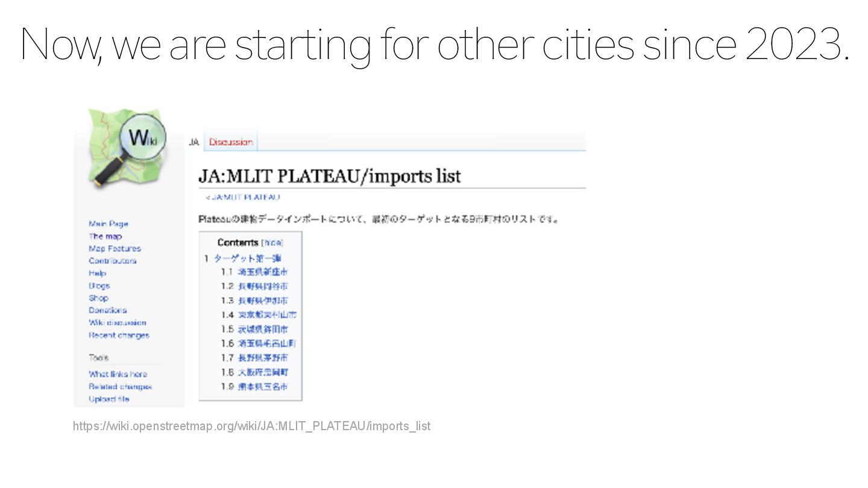Open Wiki discussion in the sidebar
This screenshot has height=488, width=868.
click(x=118, y=323)
